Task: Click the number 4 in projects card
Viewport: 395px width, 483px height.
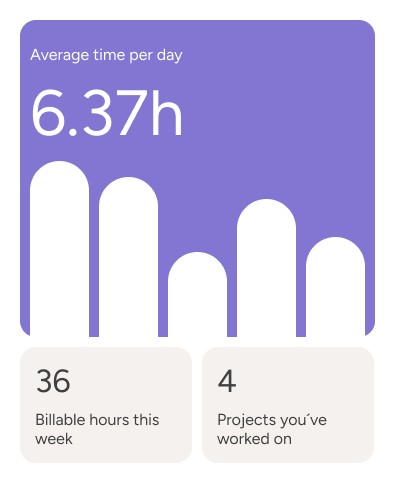Action: click(x=227, y=381)
